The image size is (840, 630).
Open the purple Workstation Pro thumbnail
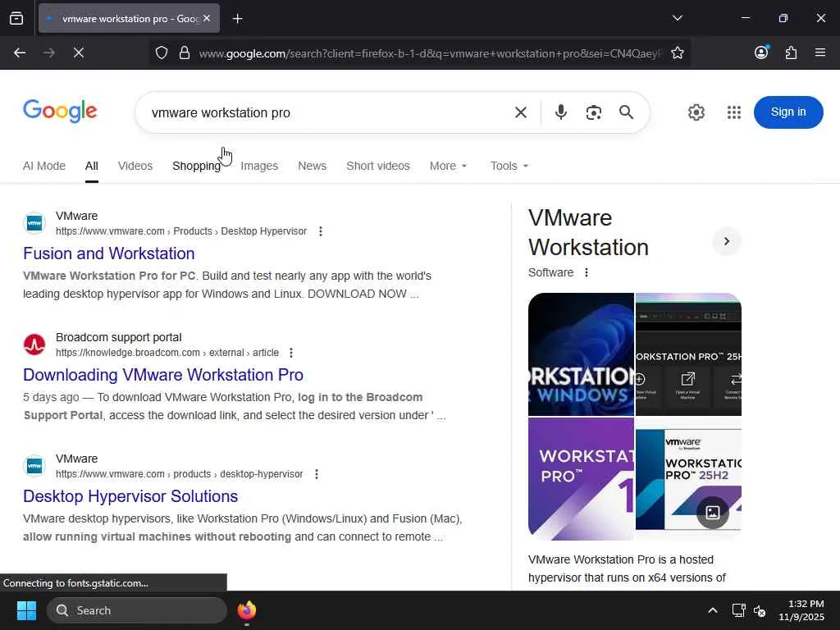[x=581, y=479]
